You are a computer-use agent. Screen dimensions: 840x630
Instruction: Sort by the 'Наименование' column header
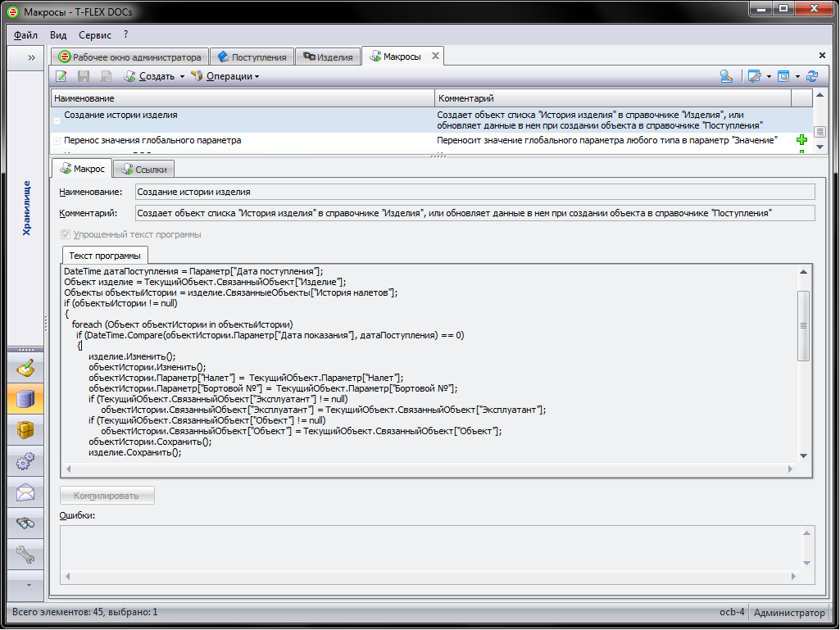pos(242,98)
